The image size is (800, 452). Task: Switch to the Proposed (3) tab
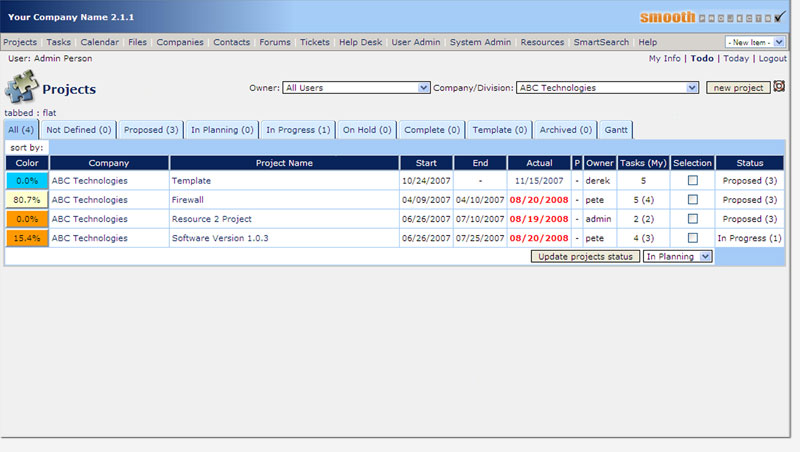click(151, 130)
